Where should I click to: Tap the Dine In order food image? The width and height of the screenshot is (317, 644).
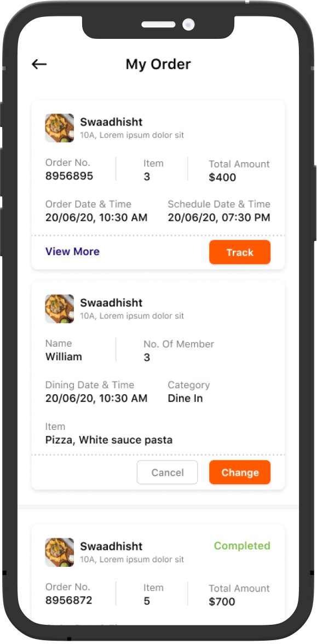[x=60, y=309]
